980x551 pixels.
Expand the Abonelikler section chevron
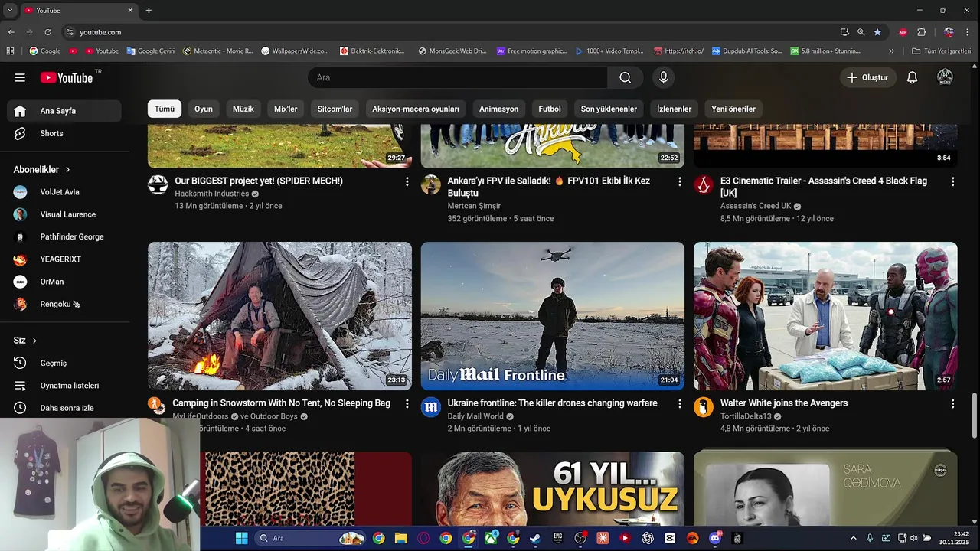coord(67,170)
